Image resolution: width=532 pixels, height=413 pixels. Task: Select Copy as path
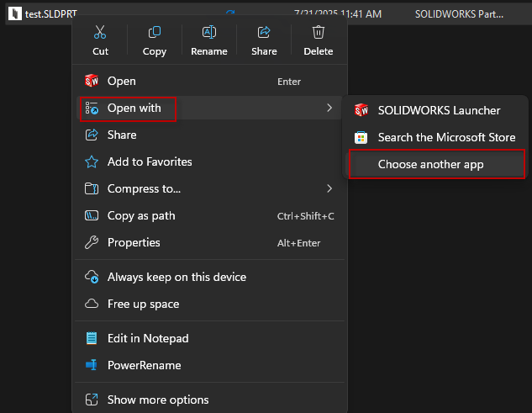coord(141,215)
